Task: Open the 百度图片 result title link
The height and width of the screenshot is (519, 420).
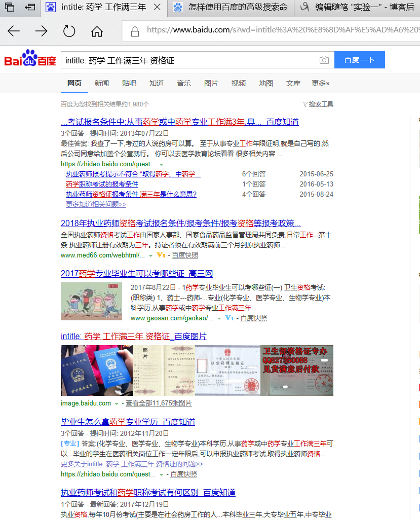Action: [134, 337]
